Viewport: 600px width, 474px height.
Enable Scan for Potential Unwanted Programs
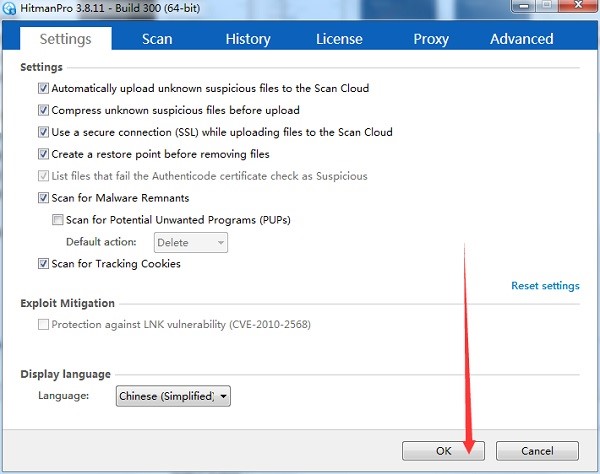coord(58,219)
